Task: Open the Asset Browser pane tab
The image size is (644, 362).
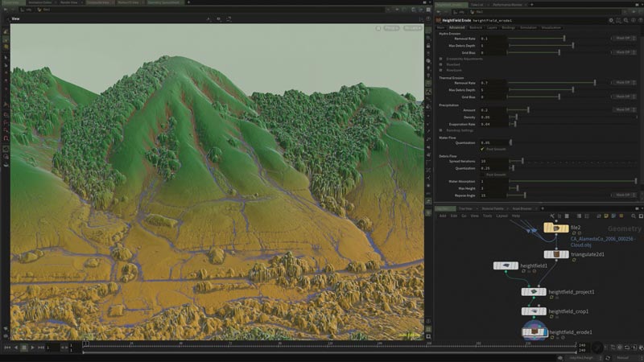Action: click(522, 208)
